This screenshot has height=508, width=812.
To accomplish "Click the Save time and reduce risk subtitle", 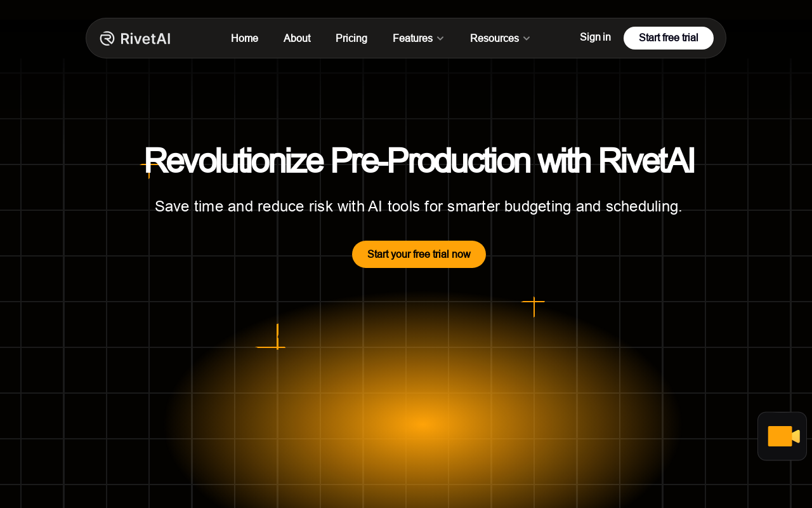I will [419, 206].
